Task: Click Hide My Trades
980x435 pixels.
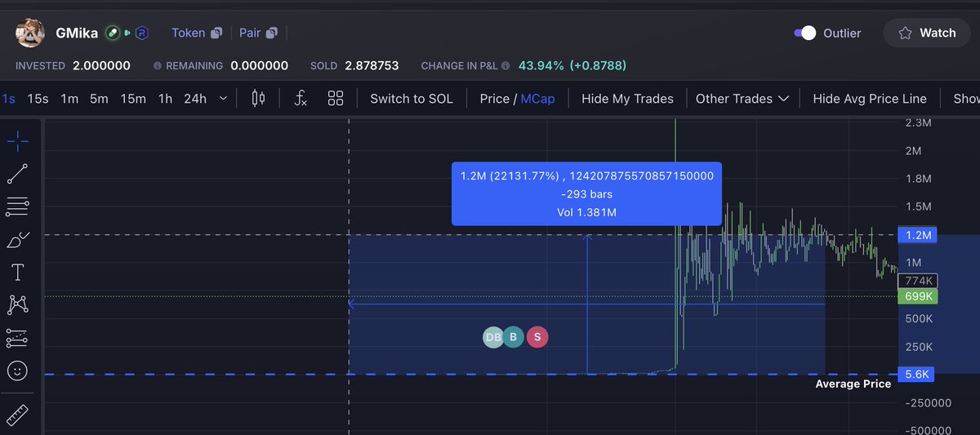Action: click(627, 99)
